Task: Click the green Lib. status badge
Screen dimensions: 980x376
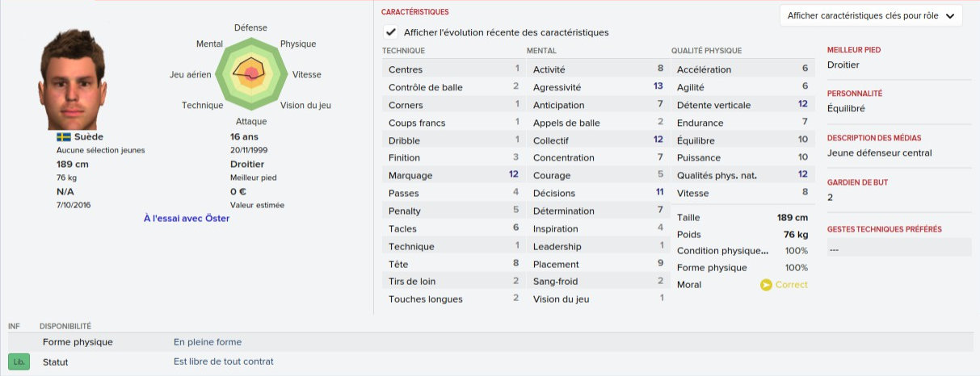Action: [x=19, y=362]
